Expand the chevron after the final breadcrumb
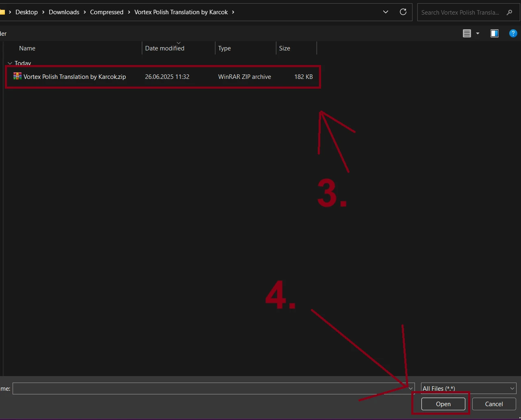This screenshot has height=420, width=521. (x=233, y=12)
